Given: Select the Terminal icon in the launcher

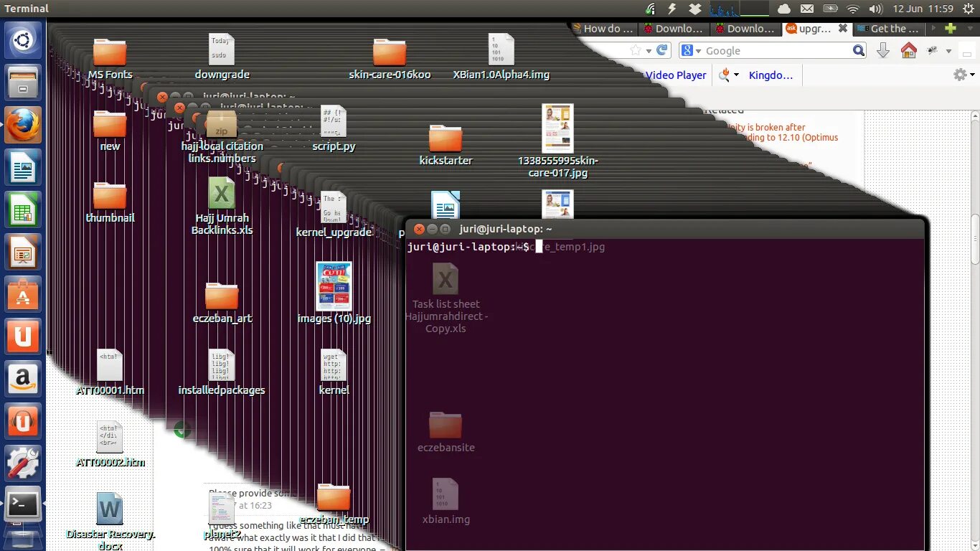Looking at the screenshot, I should (23, 506).
